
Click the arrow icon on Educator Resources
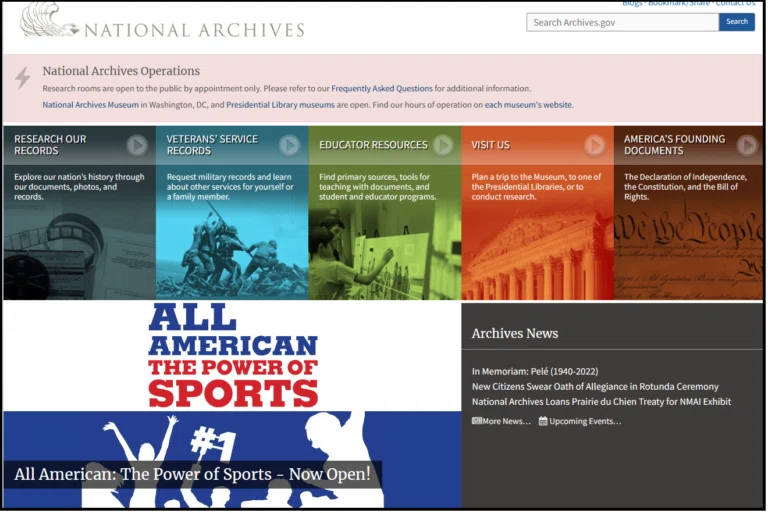(x=443, y=146)
